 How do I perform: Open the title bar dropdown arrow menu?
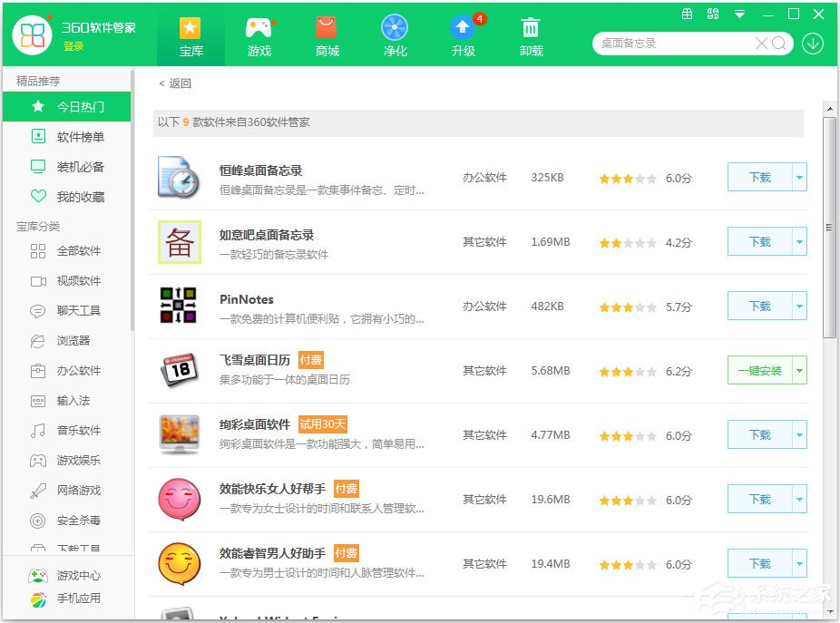(x=737, y=14)
